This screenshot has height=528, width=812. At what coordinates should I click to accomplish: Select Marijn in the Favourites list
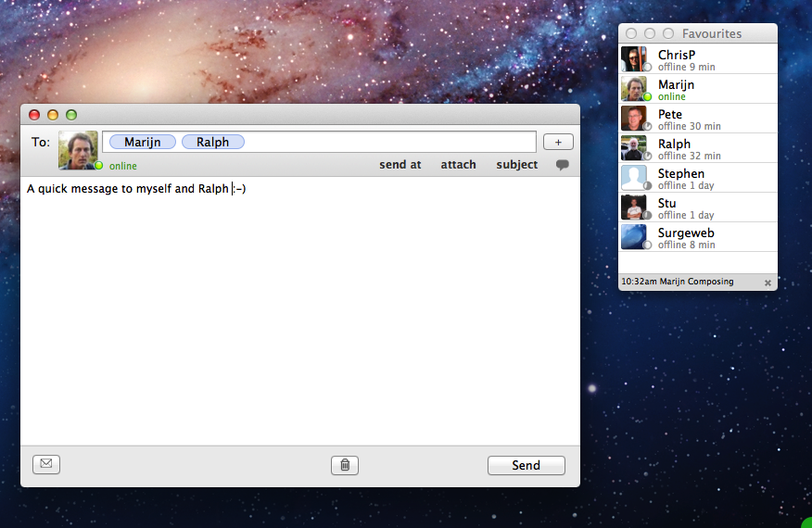pyautogui.click(x=698, y=89)
